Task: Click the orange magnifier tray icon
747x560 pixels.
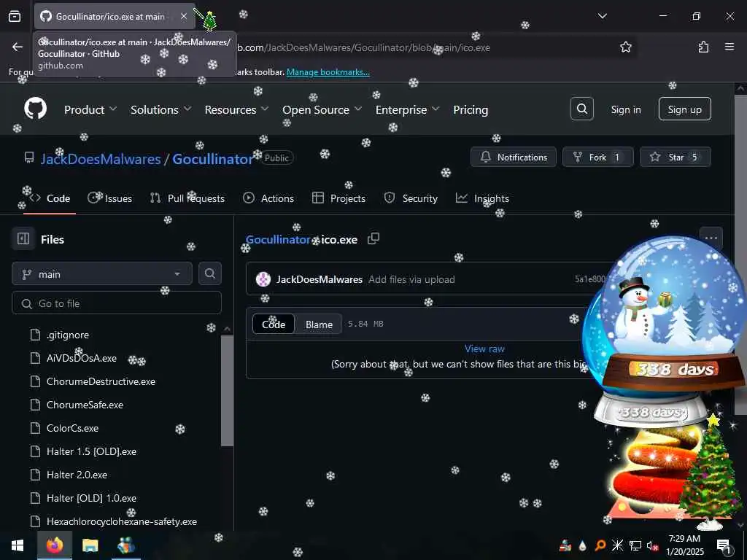Action: (600, 545)
